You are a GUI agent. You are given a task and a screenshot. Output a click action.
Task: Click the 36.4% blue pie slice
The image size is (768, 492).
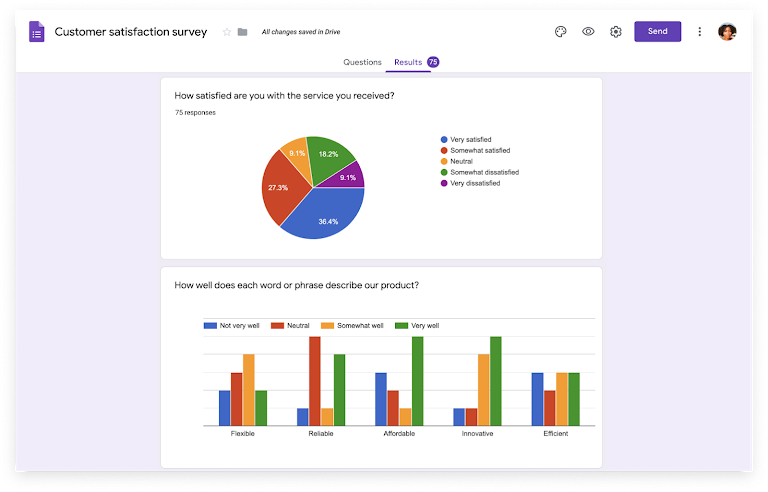coord(328,216)
